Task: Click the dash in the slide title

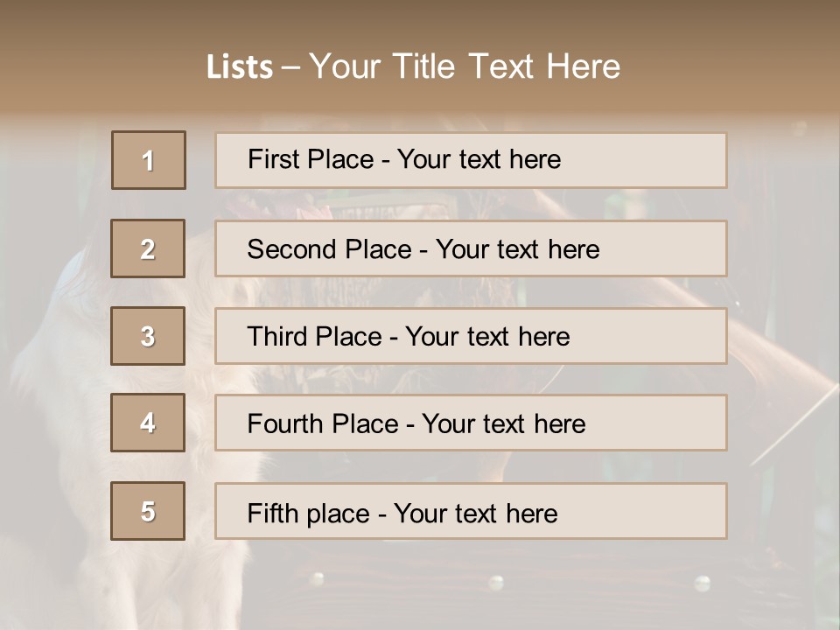Action: [x=290, y=67]
